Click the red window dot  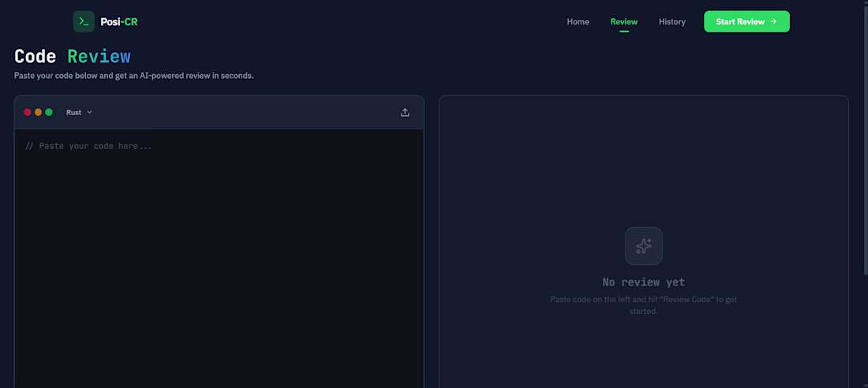tap(28, 112)
